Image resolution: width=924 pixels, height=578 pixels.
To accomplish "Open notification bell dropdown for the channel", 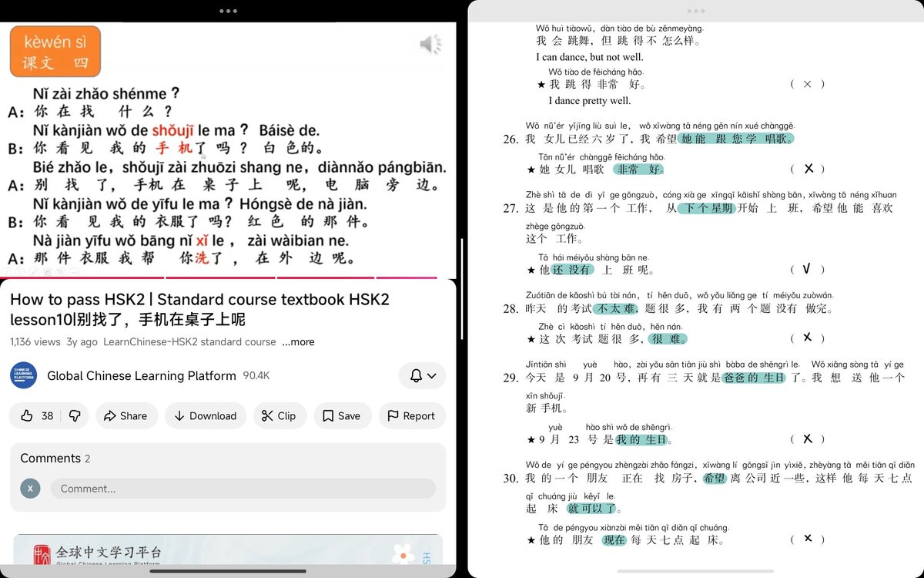I will pyautogui.click(x=423, y=376).
